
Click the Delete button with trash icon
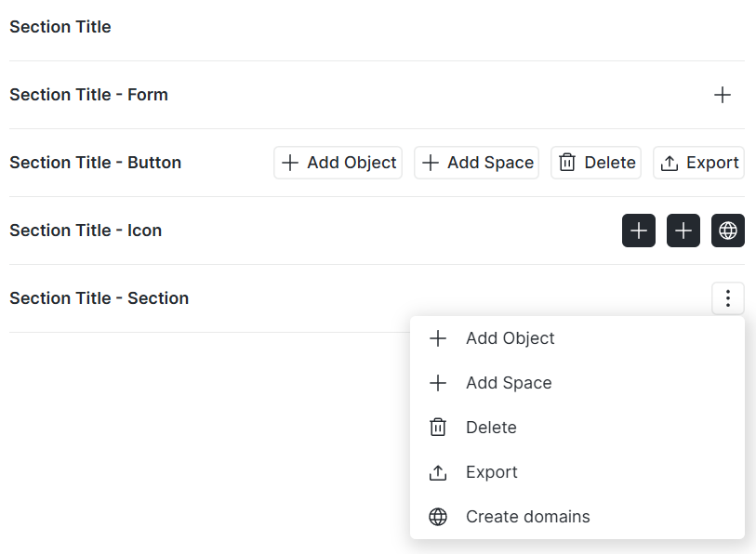(x=596, y=163)
